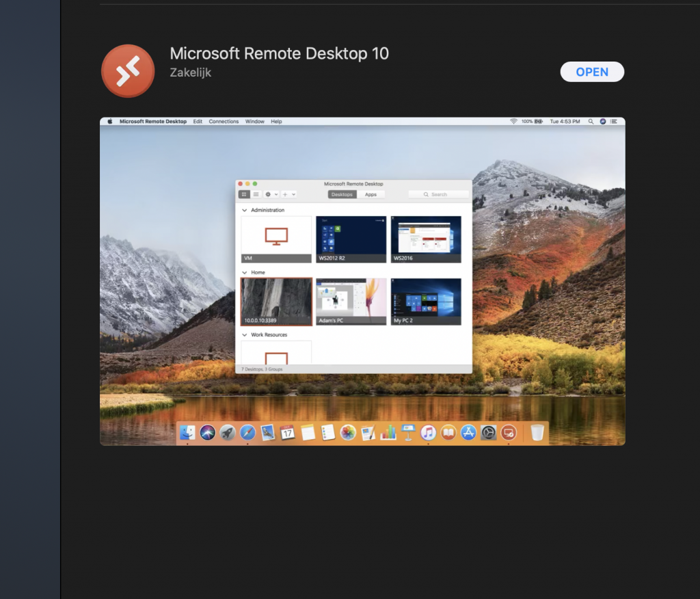Click the red Microsoft Remote Desktop app icon

[x=128, y=71]
